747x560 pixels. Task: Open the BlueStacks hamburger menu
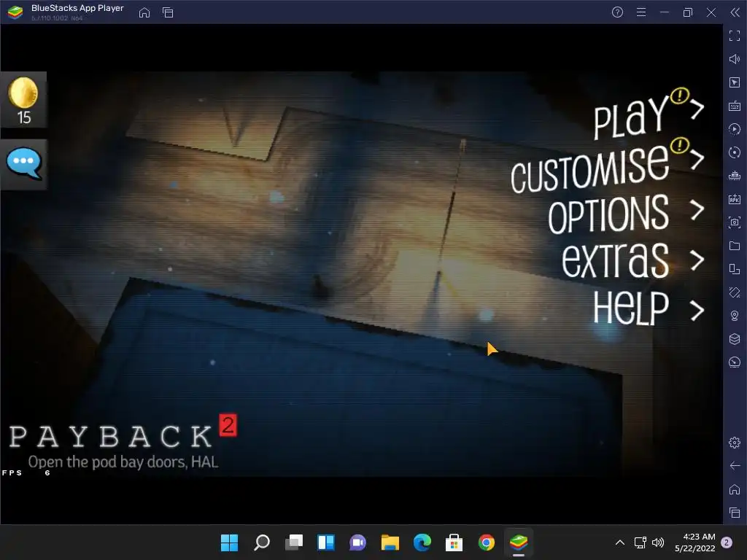[641, 12]
